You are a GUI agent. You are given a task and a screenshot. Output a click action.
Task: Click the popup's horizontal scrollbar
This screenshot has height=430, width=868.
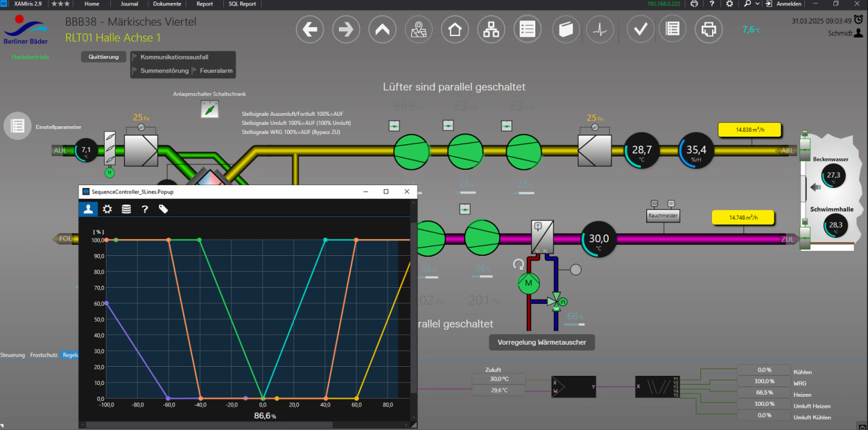tap(208, 424)
